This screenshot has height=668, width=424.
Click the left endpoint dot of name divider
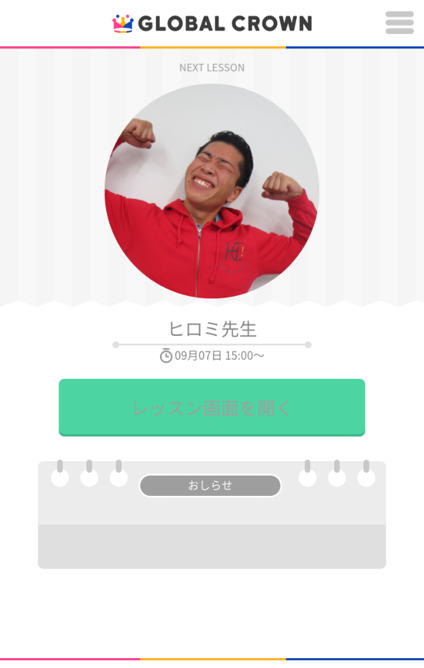point(115,345)
